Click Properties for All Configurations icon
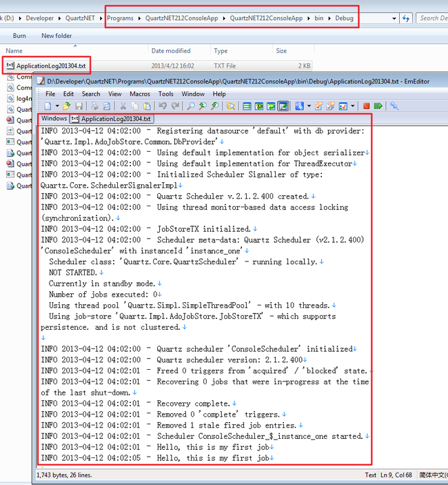This screenshot has height=485, width=448. [331, 106]
